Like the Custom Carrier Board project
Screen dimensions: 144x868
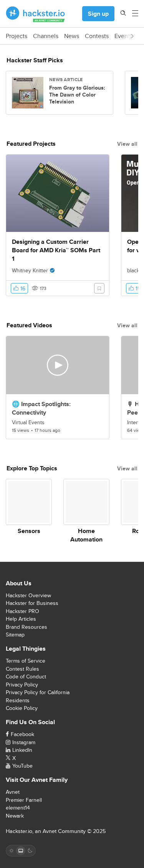click(x=19, y=288)
